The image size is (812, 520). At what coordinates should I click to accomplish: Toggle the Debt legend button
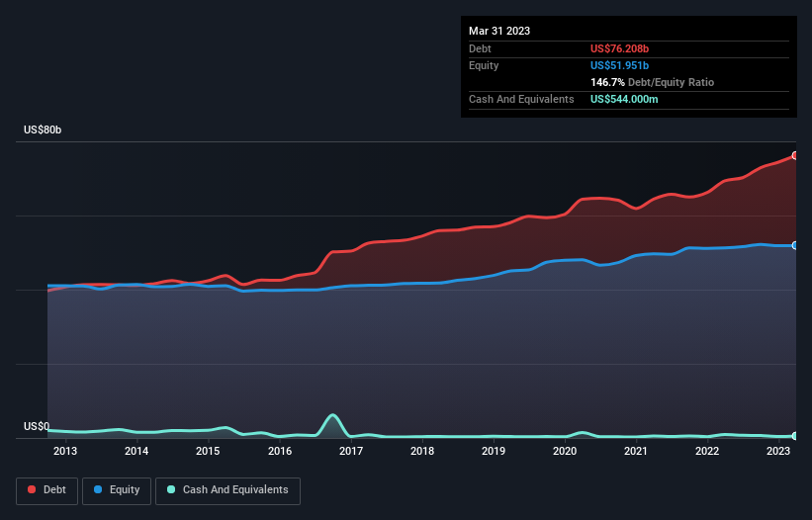coord(47,490)
